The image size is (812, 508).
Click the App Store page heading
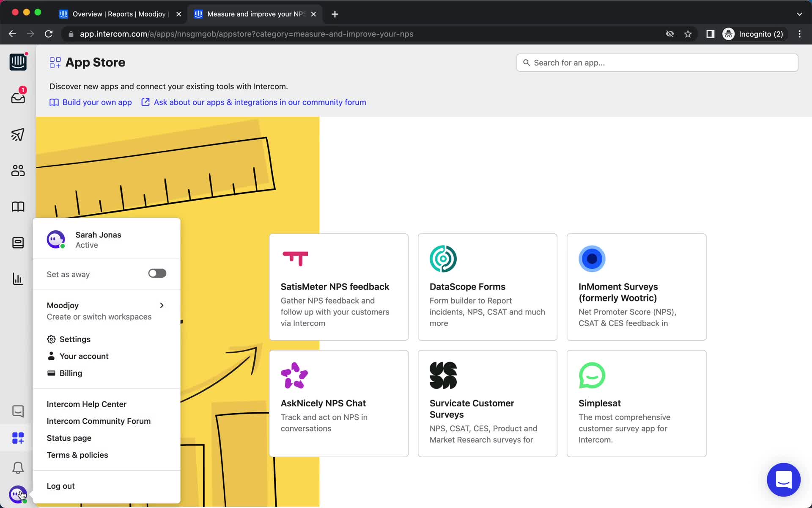click(95, 62)
